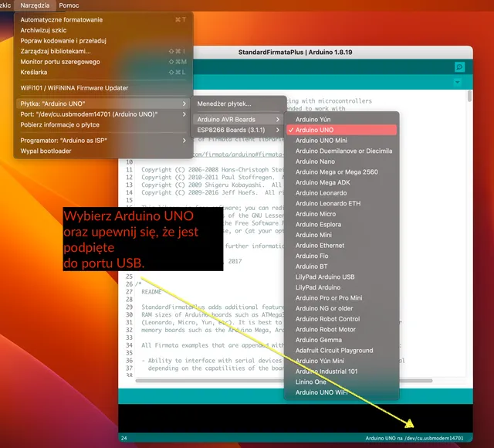Choose Arduino Fio board

[x=341, y=256]
